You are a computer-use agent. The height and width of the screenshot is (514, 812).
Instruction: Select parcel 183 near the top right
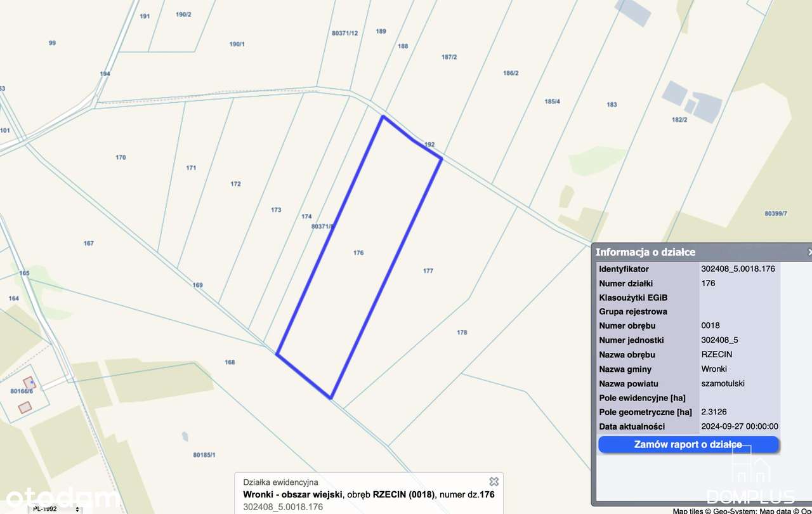pyautogui.click(x=611, y=105)
